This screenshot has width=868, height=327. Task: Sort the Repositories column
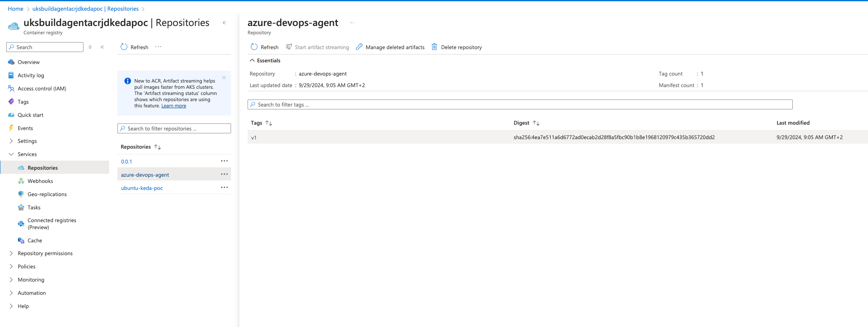[x=157, y=147]
